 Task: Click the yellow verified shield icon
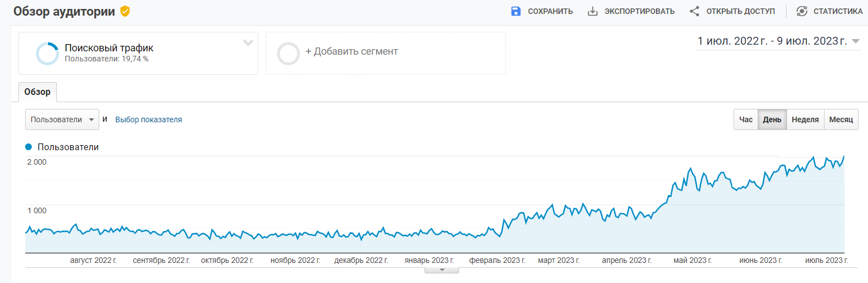125,11
